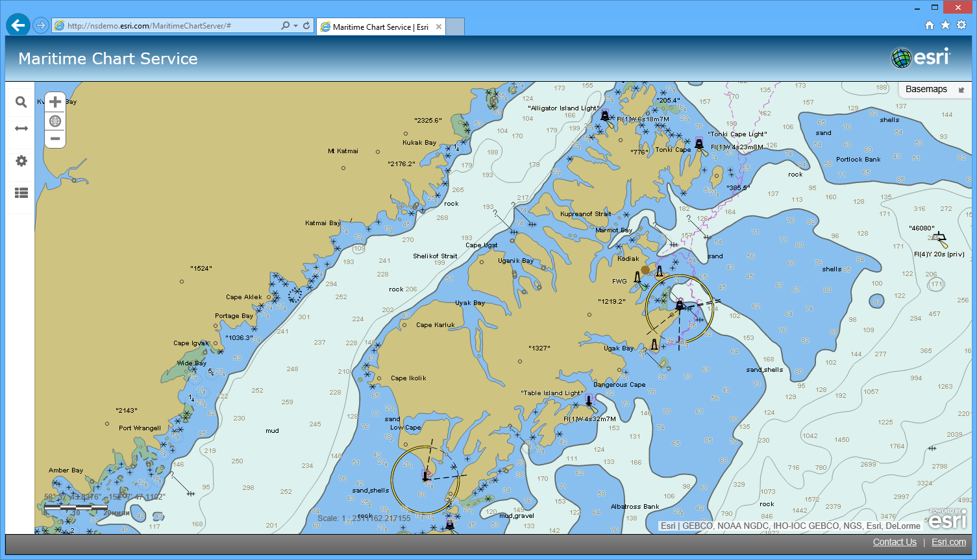Open the address bar dropdown arrow
This screenshot has width=977, height=560.
click(x=296, y=26)
